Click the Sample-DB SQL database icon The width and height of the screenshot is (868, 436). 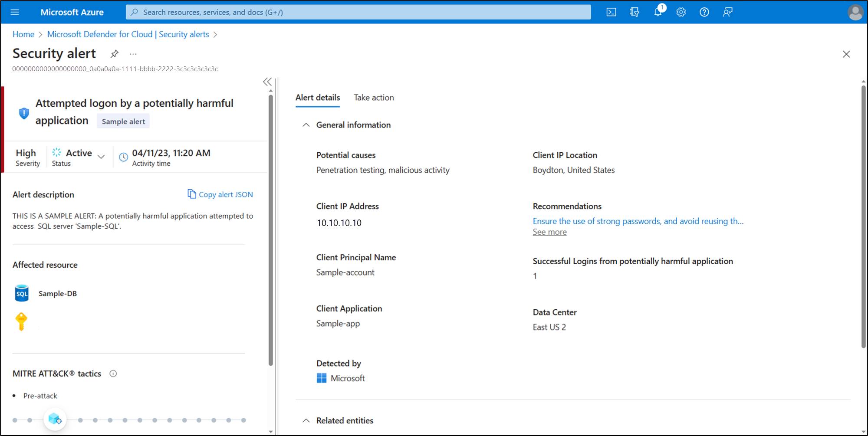click(22, 293)
